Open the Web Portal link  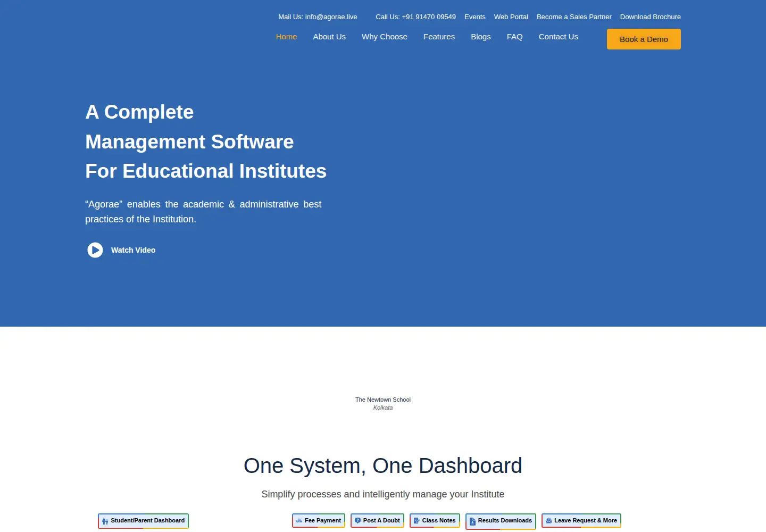point(511,17)
